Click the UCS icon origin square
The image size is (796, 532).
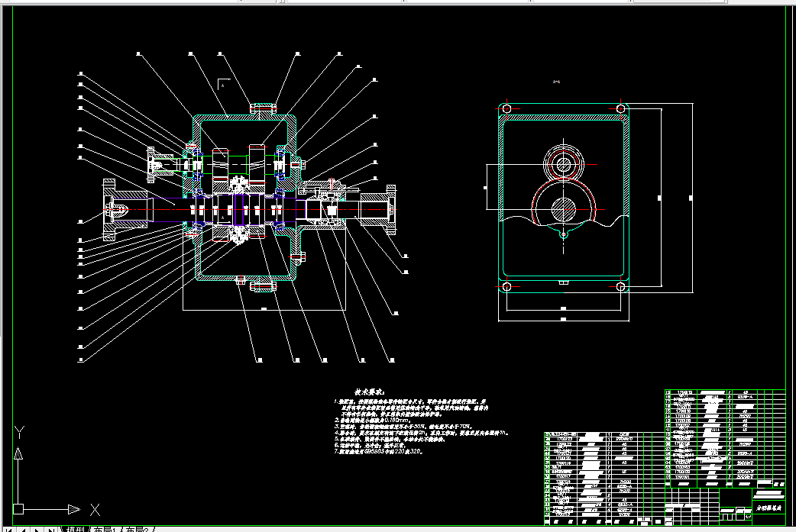click(x=18, y=508)
